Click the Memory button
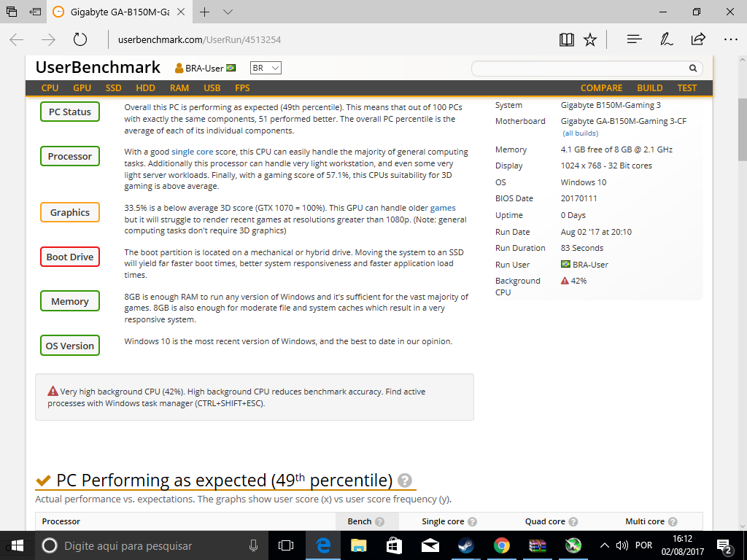Viewport: 747px width, 560px height. coord(70,301)
